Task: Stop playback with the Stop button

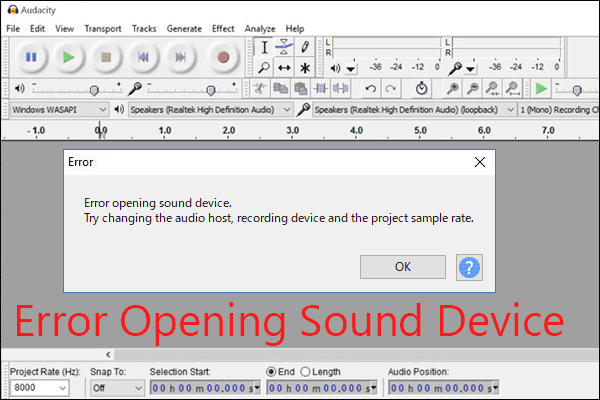Action: pos(106,57)
